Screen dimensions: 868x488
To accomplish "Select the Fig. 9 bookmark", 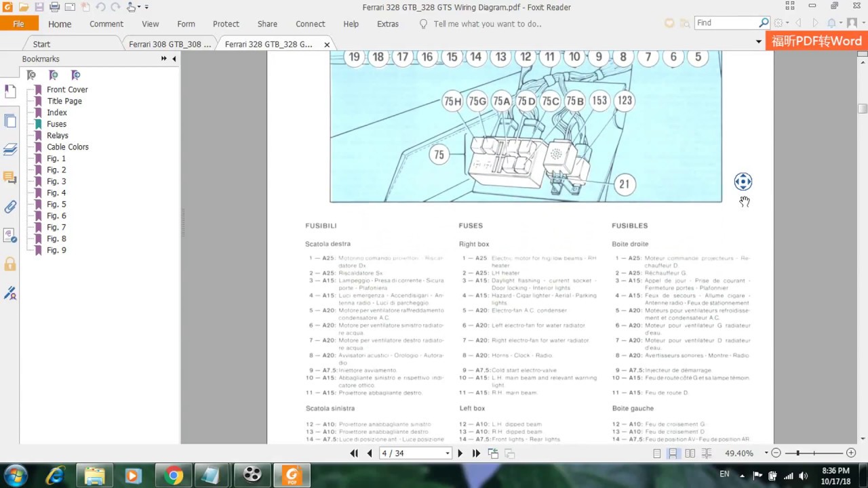I will pos(56,250).
